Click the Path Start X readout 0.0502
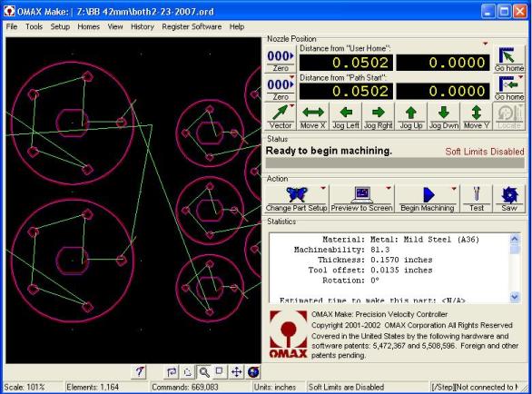The width and height of the screenshot is (532, 394). (346, 92)
